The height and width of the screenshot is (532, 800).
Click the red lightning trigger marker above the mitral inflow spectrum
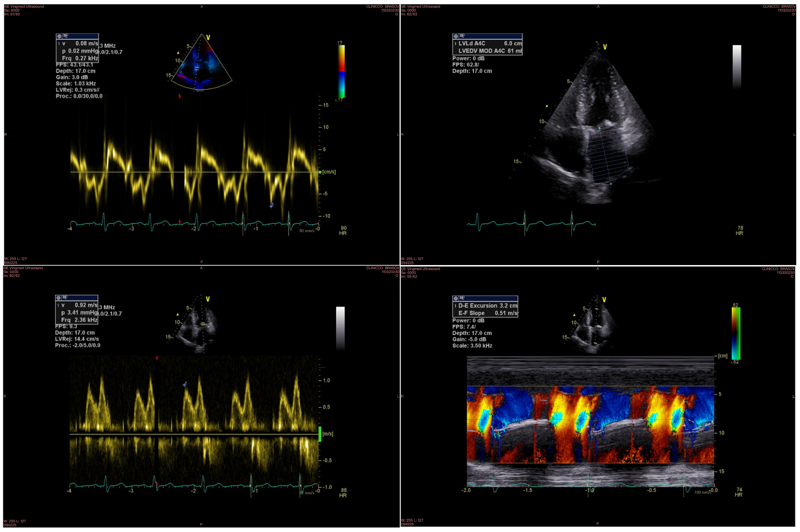pyautogui.click(x=157, y=358)
